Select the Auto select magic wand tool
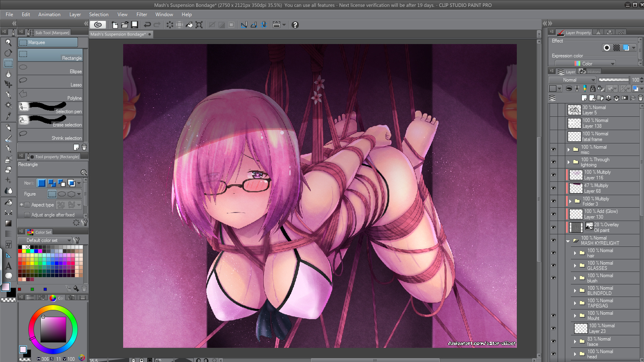644x362 pixels. click(8, 105)
